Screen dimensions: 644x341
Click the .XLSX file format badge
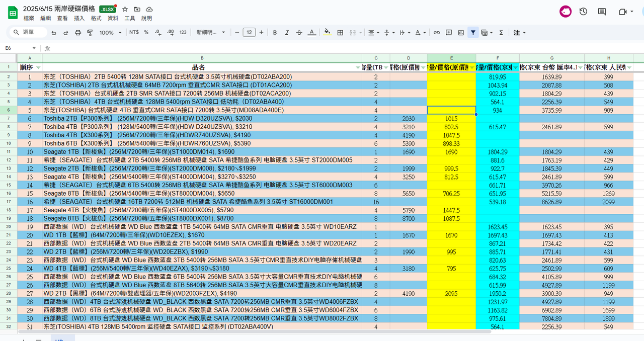(x=107, y=9)
